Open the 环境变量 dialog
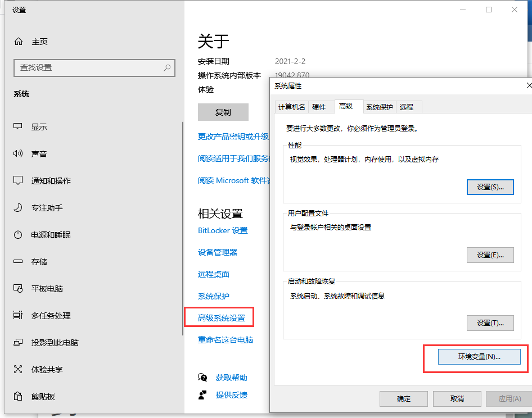 478,356
